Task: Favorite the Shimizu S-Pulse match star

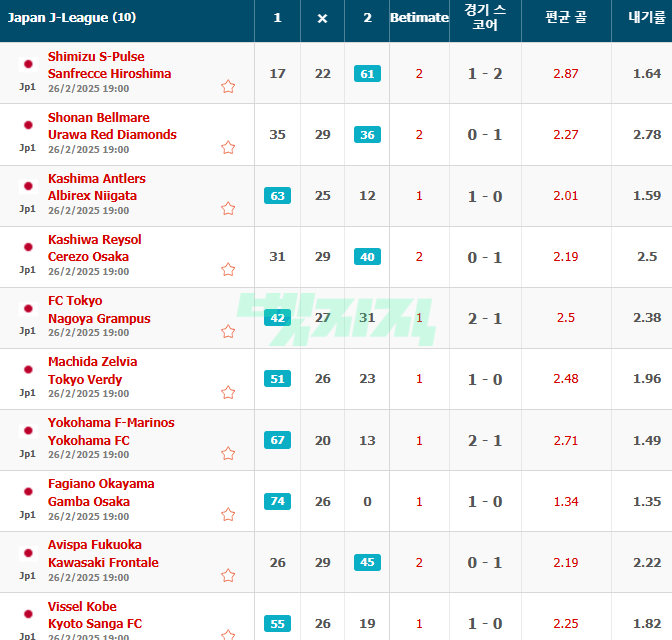Action: pos(228,87)
